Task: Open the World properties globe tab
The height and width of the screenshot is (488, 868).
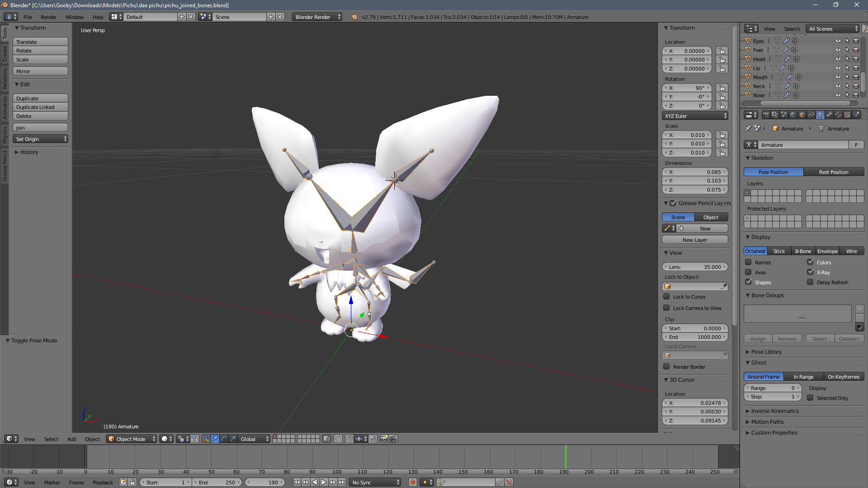Action: pyautogui.click(x=793, y=115)
